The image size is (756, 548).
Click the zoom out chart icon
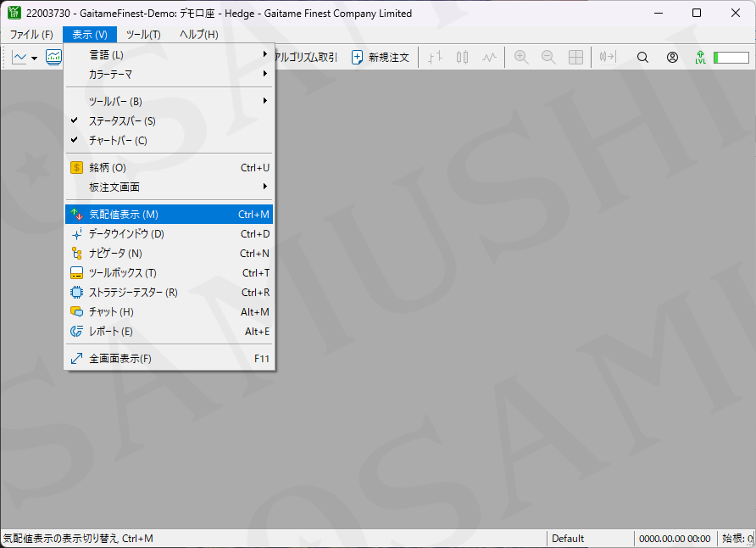(x=548, y=58)
